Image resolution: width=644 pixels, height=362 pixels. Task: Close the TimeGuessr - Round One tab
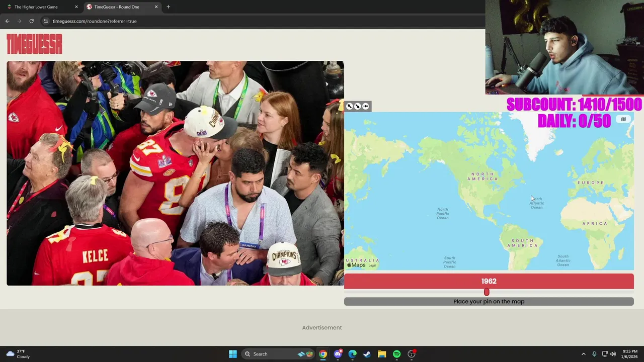point(156,7)
